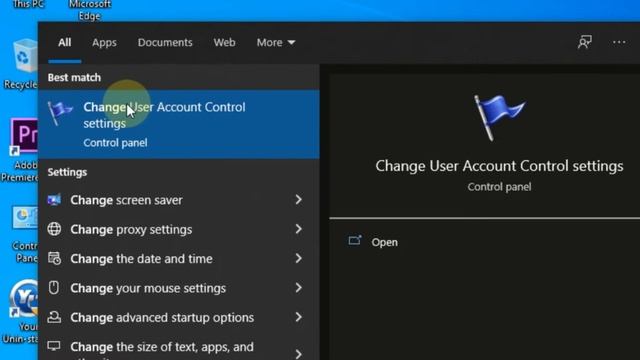Switch to the Documents search tab

tap(165, 42)
